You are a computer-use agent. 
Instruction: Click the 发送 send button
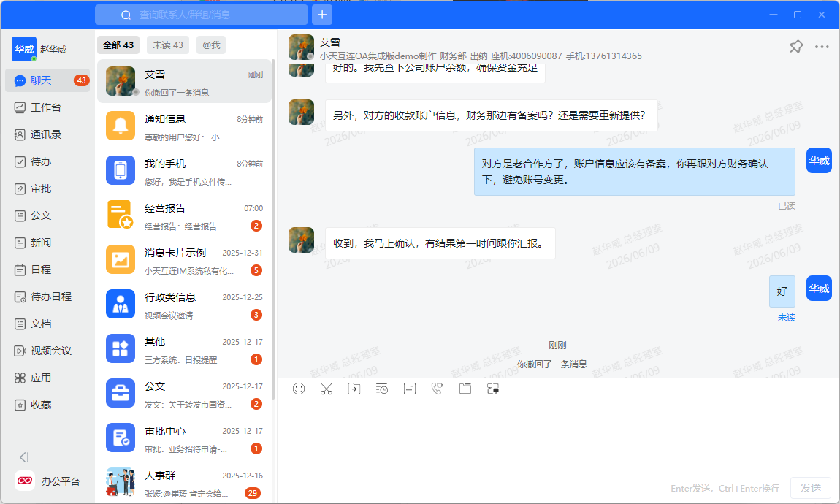811,488
